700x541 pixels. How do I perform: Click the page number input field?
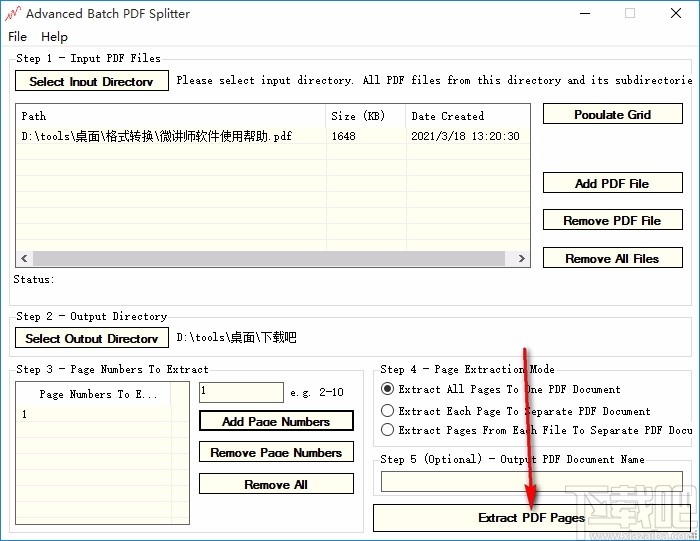pyautogui.click(x=241, y=392)
